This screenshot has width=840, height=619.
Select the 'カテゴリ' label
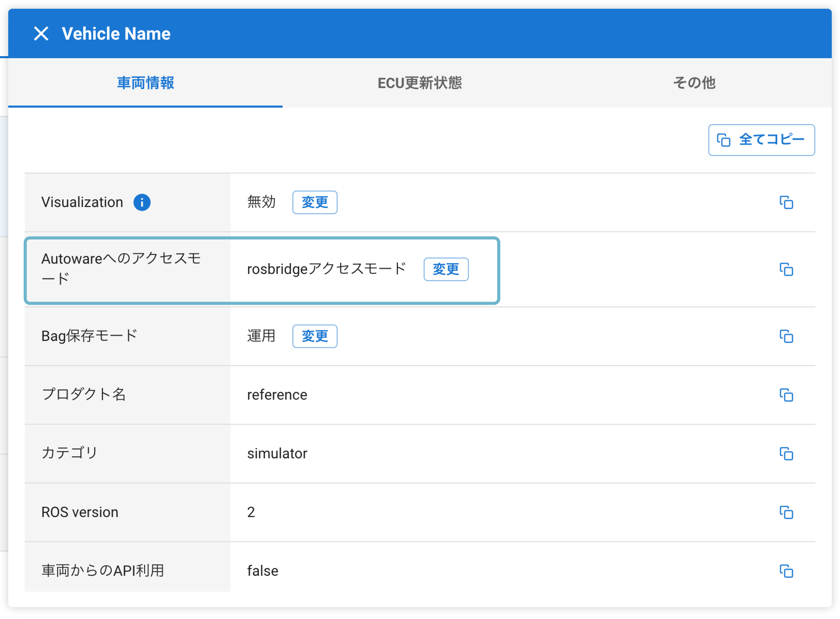(x=70, y=453)
